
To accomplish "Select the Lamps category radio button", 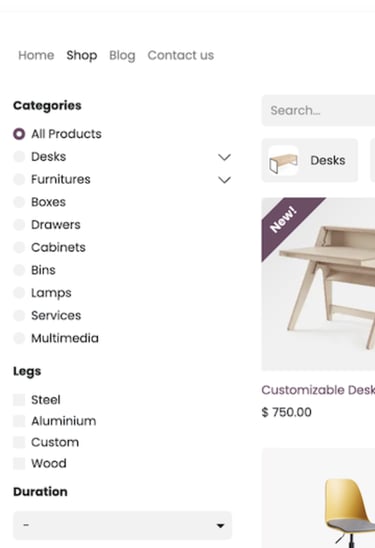I will (19, 293).
